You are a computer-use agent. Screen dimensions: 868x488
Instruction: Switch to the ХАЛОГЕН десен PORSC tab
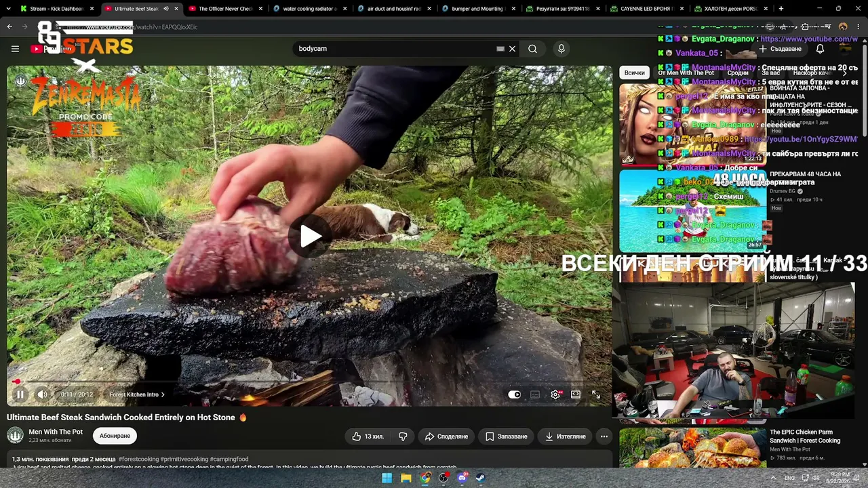click(x=730, y=9)
